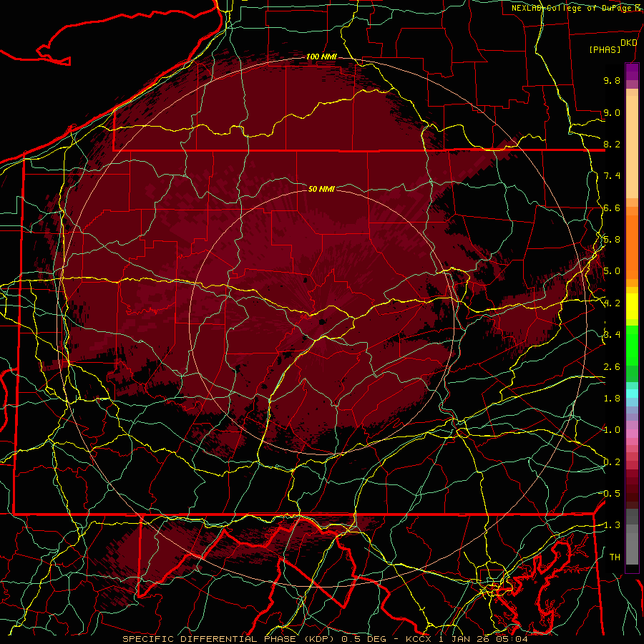
Task: Click the "TH" threshold label on the scale
Action: click(615, 557)
